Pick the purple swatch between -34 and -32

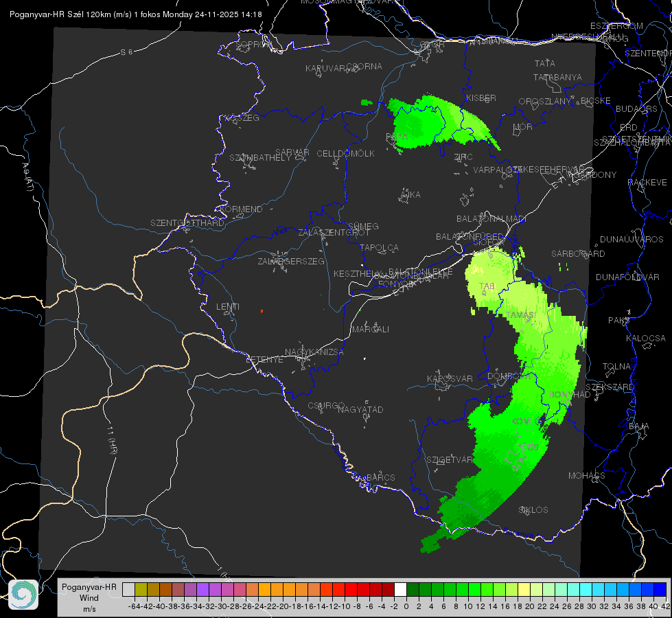click(x=202, y=589)
